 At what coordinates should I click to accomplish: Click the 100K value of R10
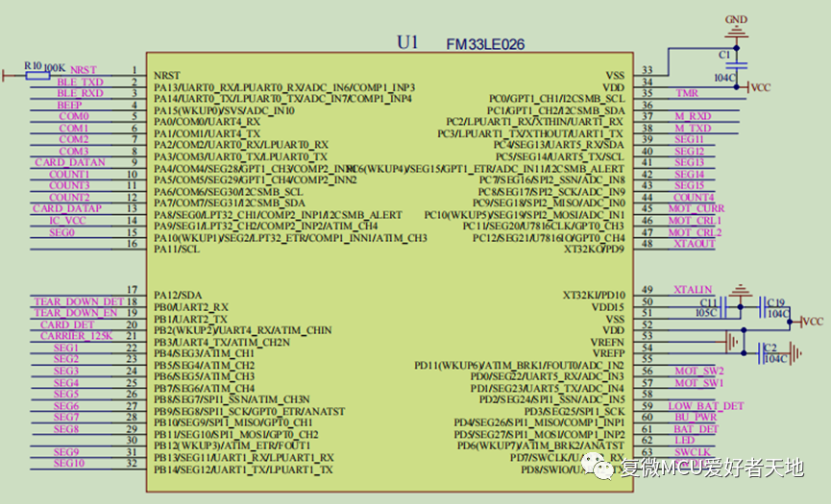point(55,68)
